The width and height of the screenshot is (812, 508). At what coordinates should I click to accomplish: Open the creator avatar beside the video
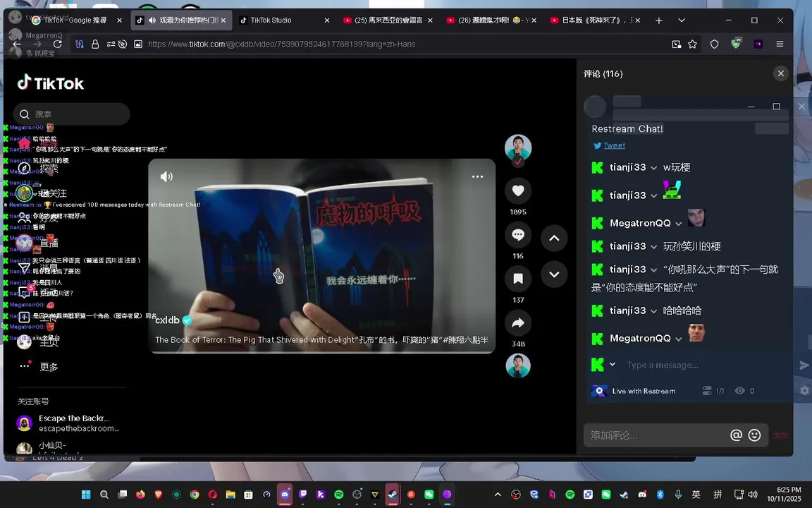pyautogui.click(x=518, y=147)
